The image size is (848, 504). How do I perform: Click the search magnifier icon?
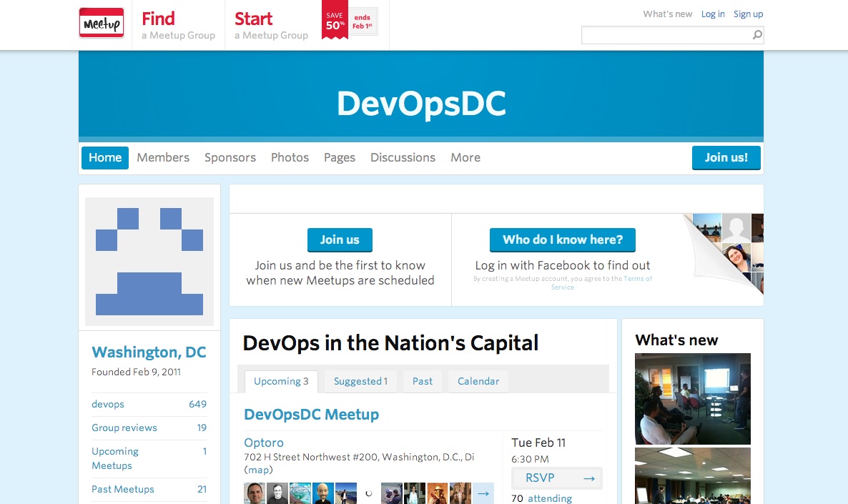757,35
